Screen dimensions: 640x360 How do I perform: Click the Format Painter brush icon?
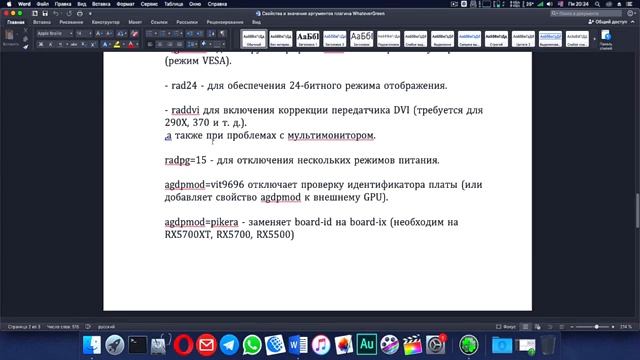point(25,47)
